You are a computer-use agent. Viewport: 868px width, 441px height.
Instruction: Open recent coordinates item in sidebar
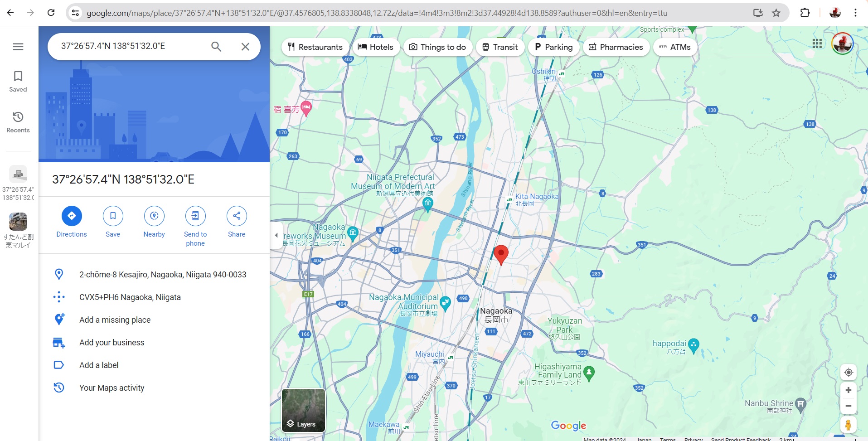coord(18,183)
